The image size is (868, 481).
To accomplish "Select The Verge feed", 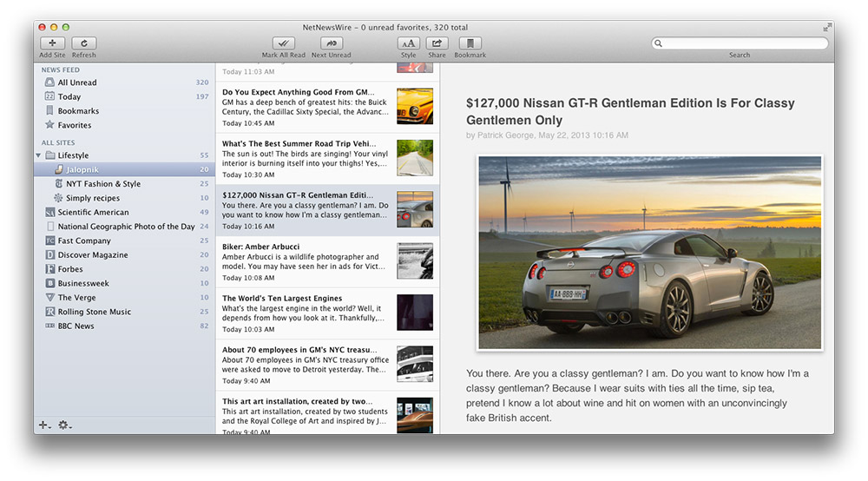I will pyautogui.click(x=126, y=297).
